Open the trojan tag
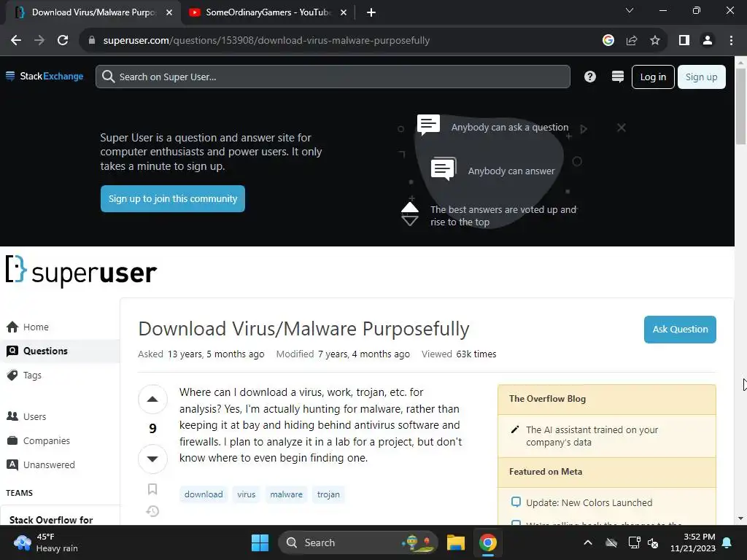747x560 pixels. (328, 494)
